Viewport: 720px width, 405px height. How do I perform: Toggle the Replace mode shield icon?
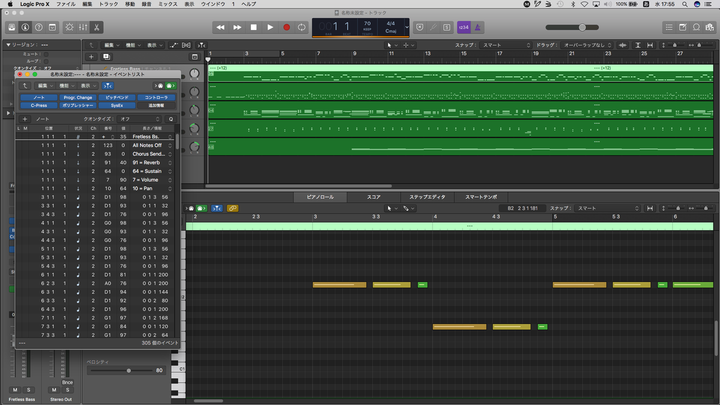coord(420,28)
